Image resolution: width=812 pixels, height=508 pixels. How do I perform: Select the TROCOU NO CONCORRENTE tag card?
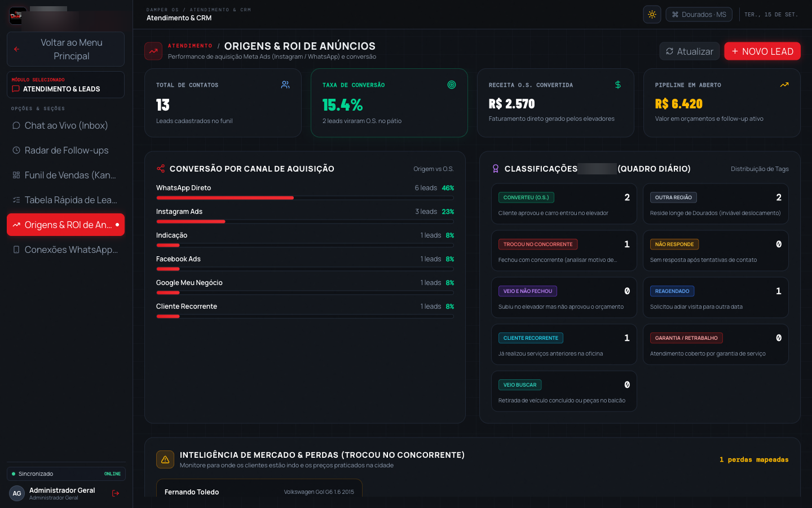pyautogui.click(x=564, y=251)
